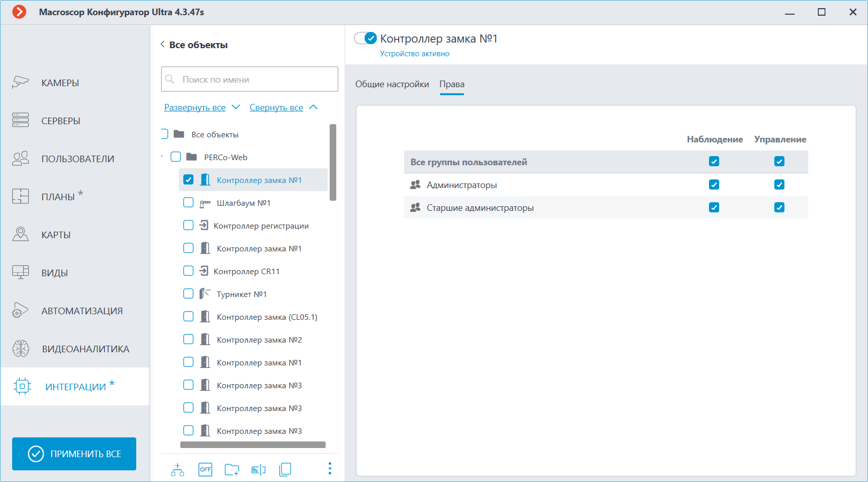Open the Automation gear icon
Image resolution: width=868 pixels, height=482 pixels.
[x=20, y=310]
